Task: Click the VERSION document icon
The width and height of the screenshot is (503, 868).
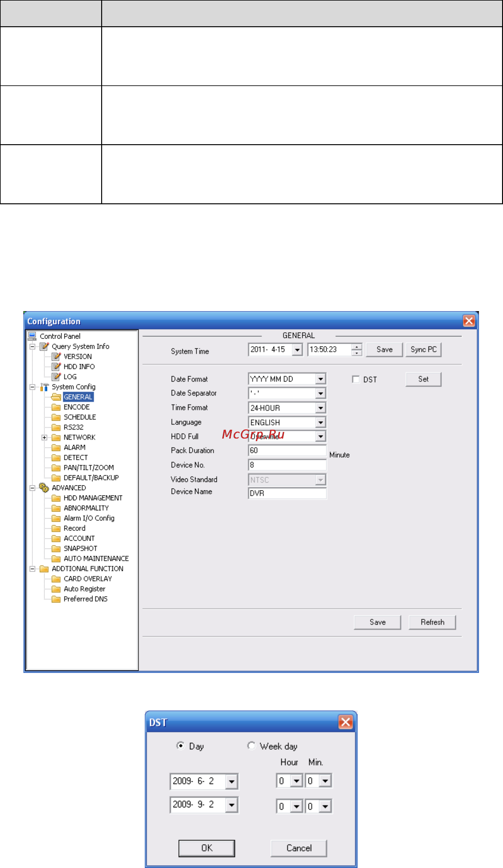Action: tap(56, 356)
